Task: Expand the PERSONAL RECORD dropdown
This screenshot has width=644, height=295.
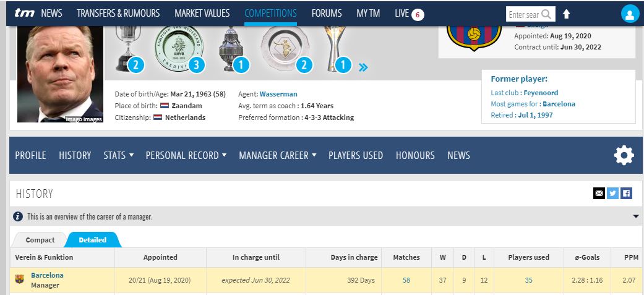Action: (186, 155)
